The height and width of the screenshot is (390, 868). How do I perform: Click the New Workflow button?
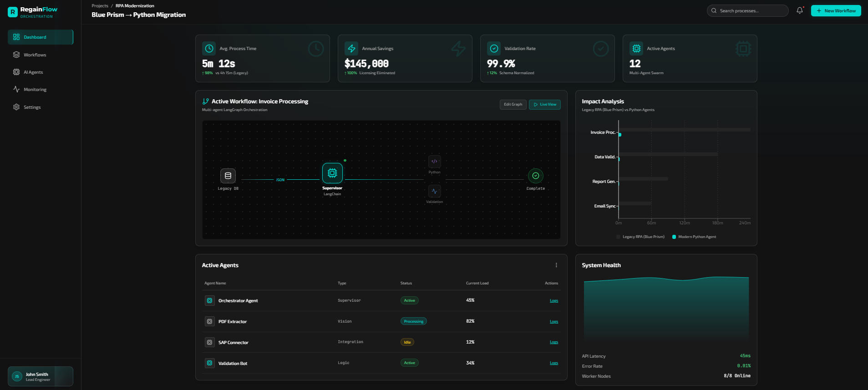coord(836,11)
